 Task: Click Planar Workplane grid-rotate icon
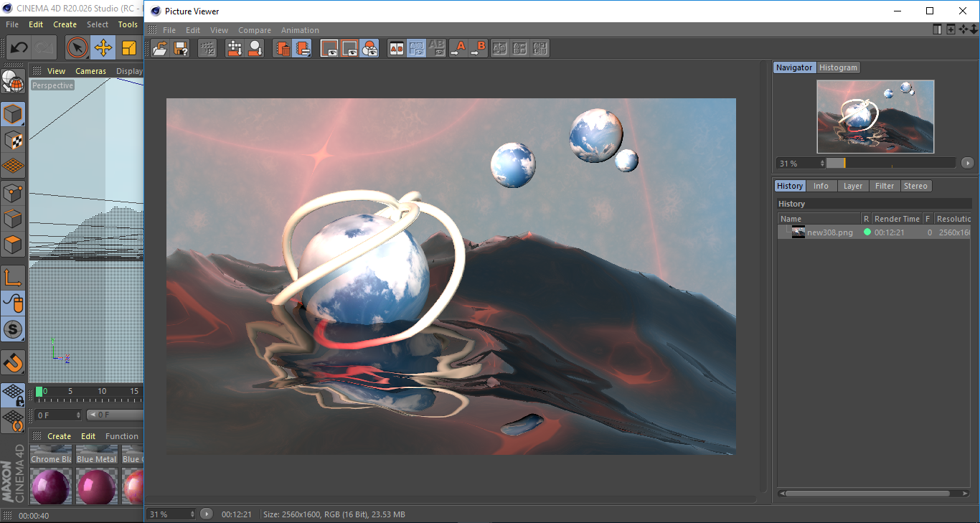tap(13, 420)
